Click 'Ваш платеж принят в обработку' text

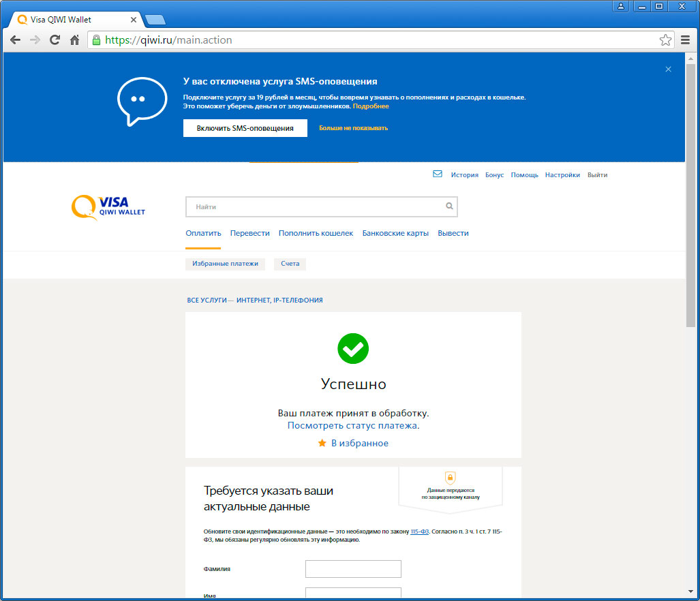coord(353,413)
